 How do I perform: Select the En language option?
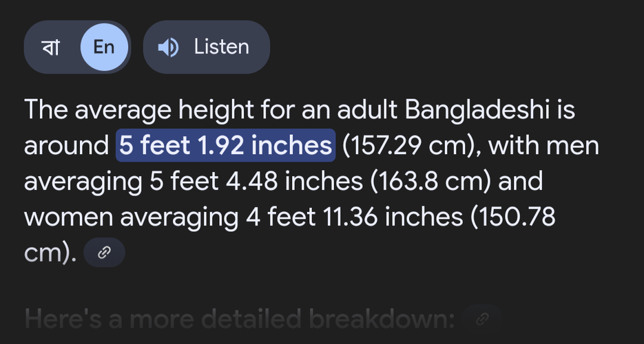[104, 47]
